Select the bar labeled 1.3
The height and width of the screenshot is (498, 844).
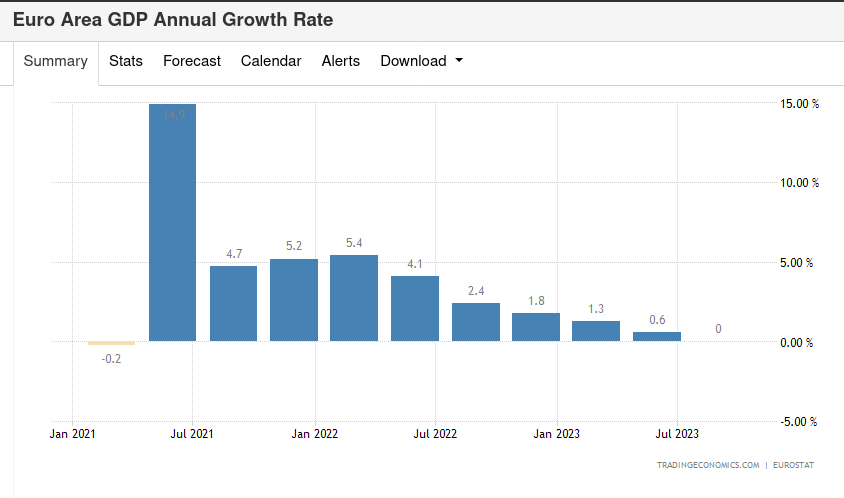(596, 331)
